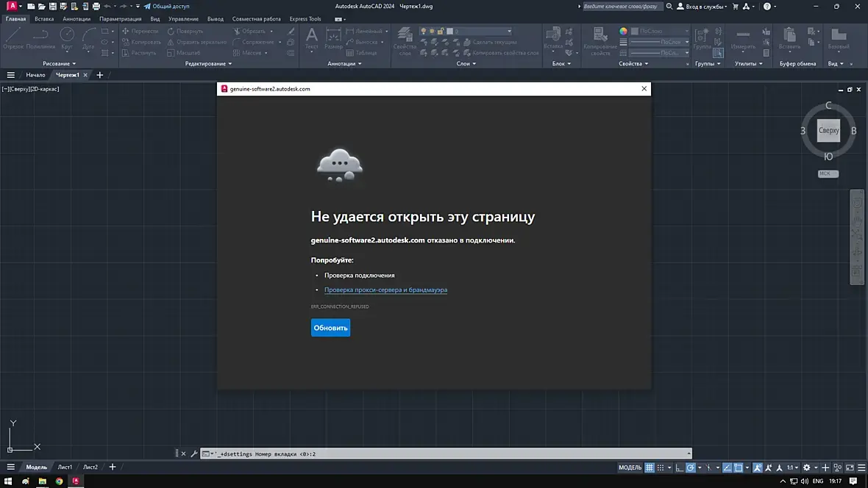Click Match Properties (Копирование свойств)
This screenshot has width=868, height=488.
pos(600,41)
